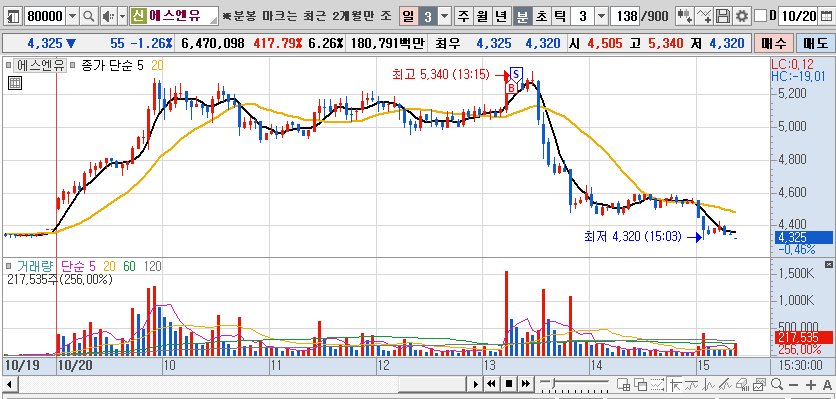
Task: Click the magnifier zoom icon in bottom toolbar
Action: click(x=777, y=384)
